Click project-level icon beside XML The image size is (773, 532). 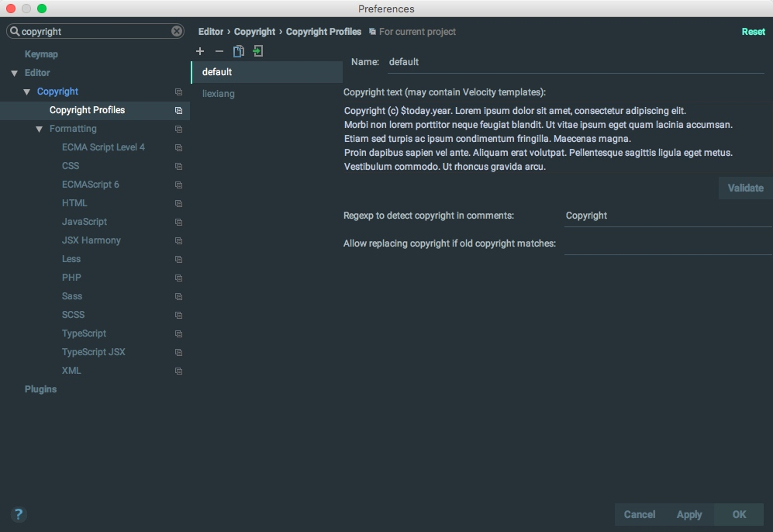pyautogui.click(x=178, y=371)
